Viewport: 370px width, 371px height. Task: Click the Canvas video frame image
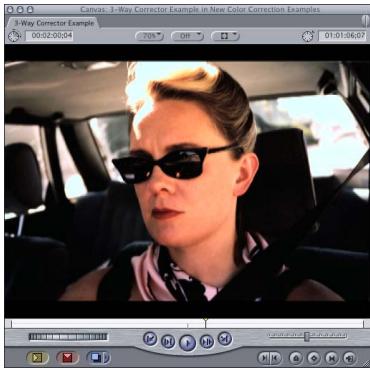pos(187,181)
